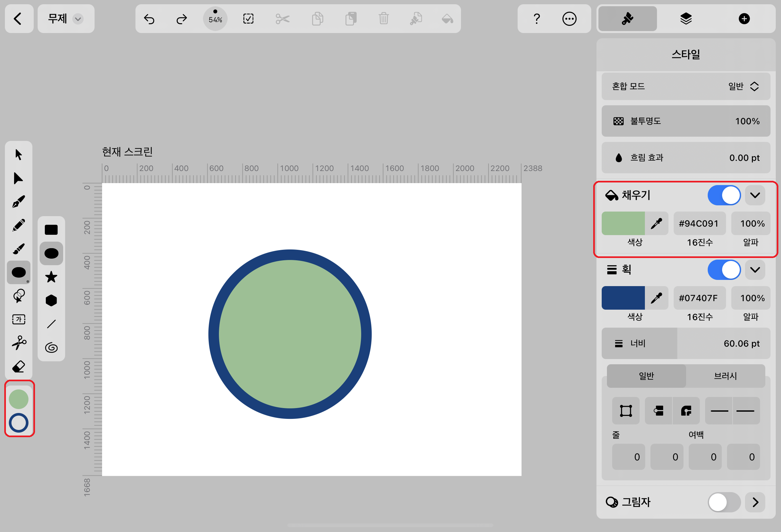Collapse the 채우기 section chevron

click(x=755, y=195)
